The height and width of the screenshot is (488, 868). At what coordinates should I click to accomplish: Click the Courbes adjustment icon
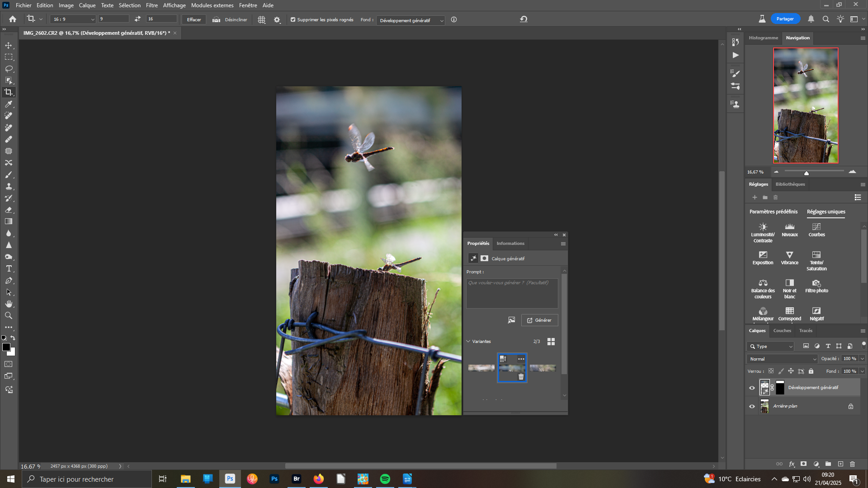(x=816, y=227)
